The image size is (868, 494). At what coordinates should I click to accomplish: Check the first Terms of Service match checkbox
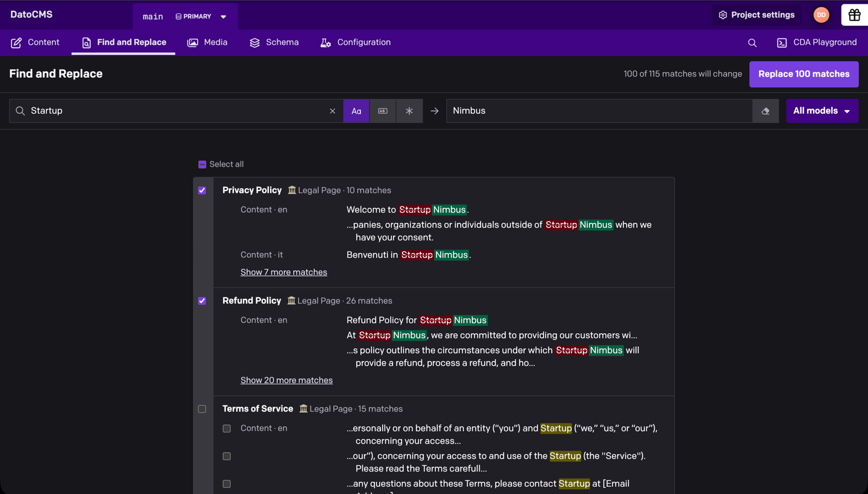(227, 428)
